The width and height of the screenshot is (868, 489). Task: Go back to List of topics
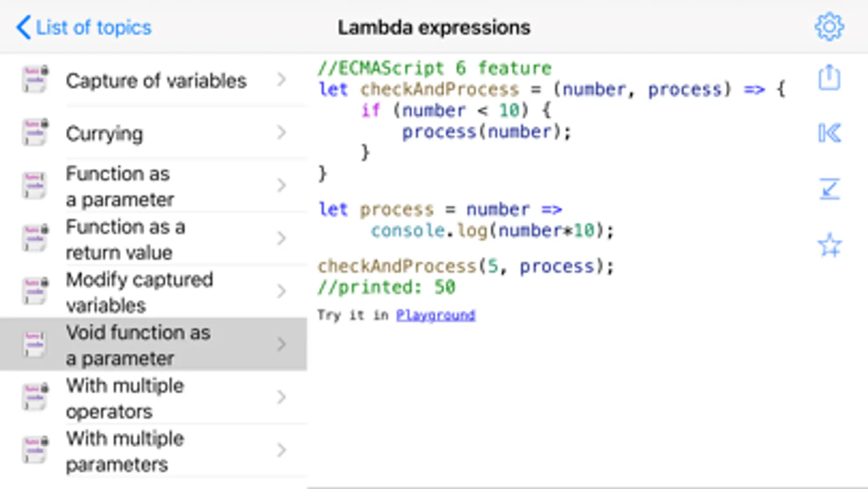pos(84,27)
